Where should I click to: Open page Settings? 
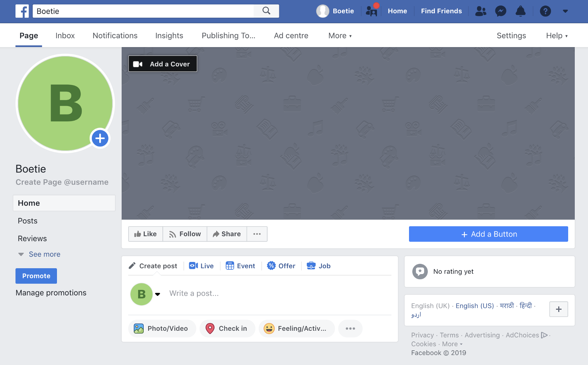(x=511, y=36)
